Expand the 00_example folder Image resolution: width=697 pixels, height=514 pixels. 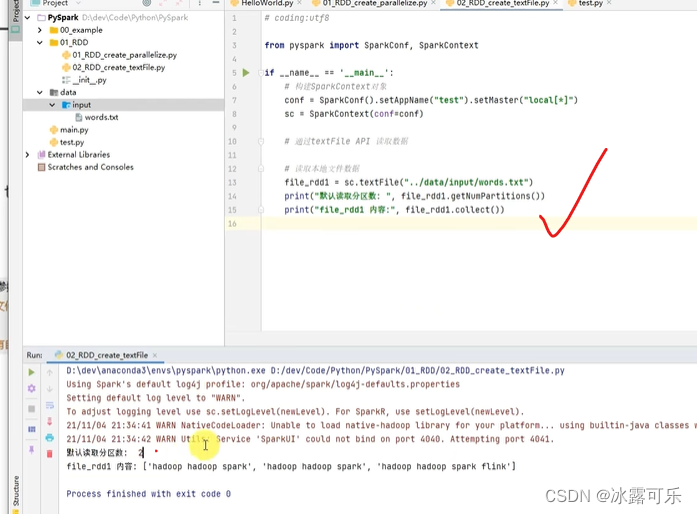(40, 30)
